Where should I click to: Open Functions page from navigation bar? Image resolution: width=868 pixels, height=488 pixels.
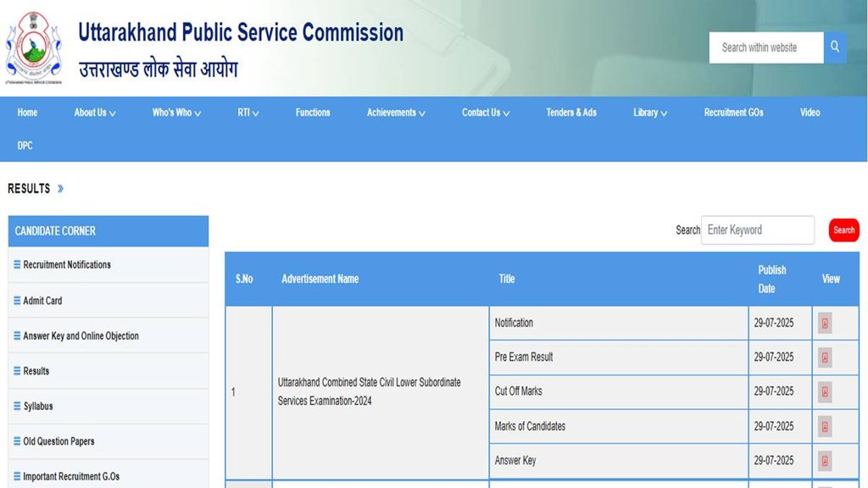313,113
